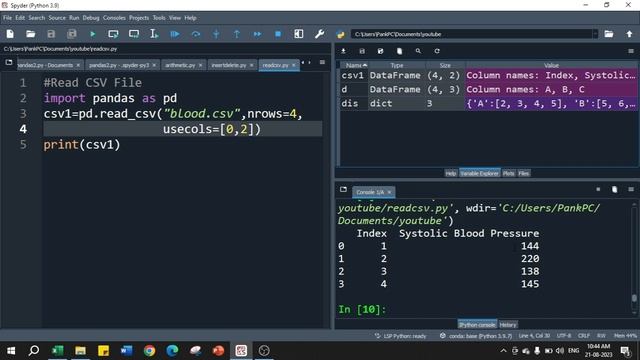Open the Source menu
This screenshot has height=360, width=640.
coord(57,18)
